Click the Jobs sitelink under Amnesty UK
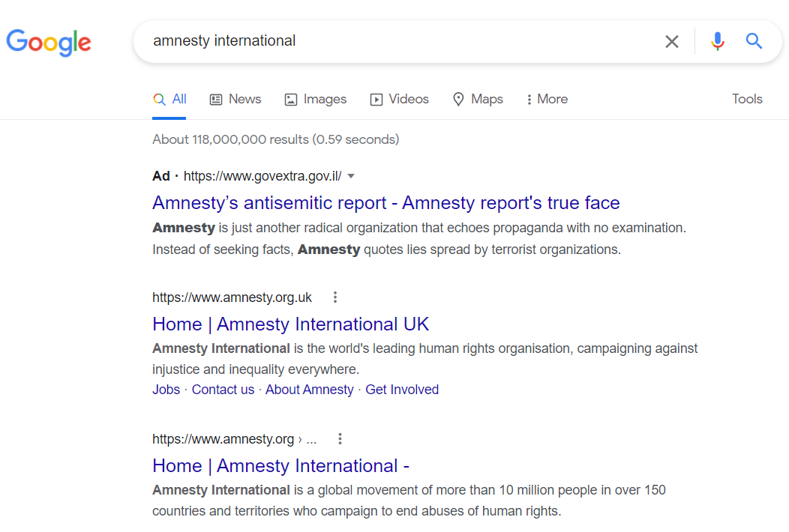The width and height of the screenshot is (789, 532). pyautogui.click(x=166, y=389)
